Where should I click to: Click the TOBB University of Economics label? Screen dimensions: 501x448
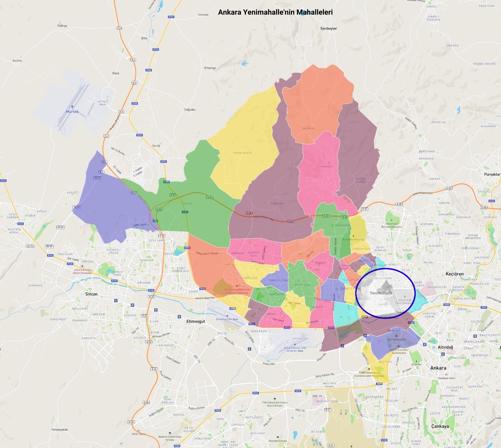[x=369, y=374]
